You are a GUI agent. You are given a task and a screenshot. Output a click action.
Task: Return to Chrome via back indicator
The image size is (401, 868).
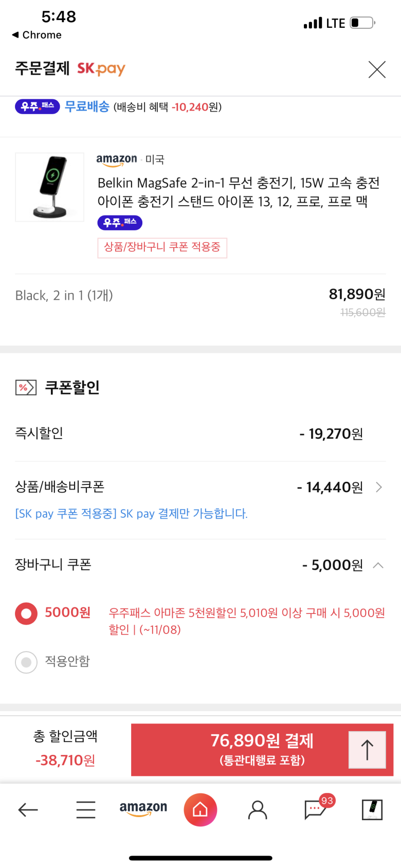(x=37, y=35)
